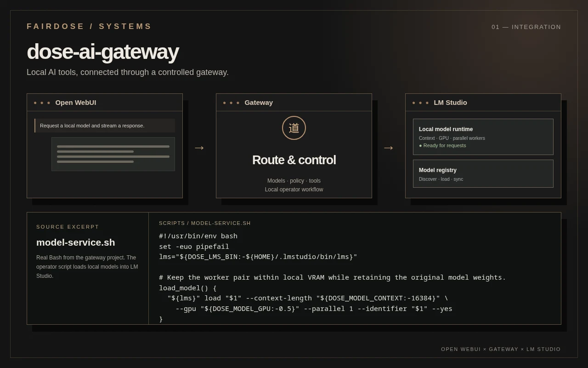The width and height of the screenshot is (588, 368).
Task: Click the Open WebUI panel title
Action: click(76, 103)
